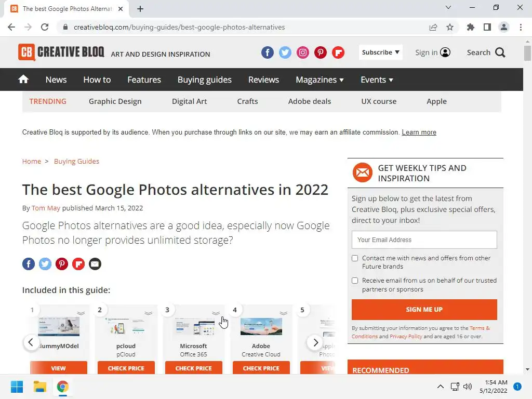Open Creative Bloq Instagram icon in header
The width and height of the screenshot is (532, 399).
click(x=303, y=52)
